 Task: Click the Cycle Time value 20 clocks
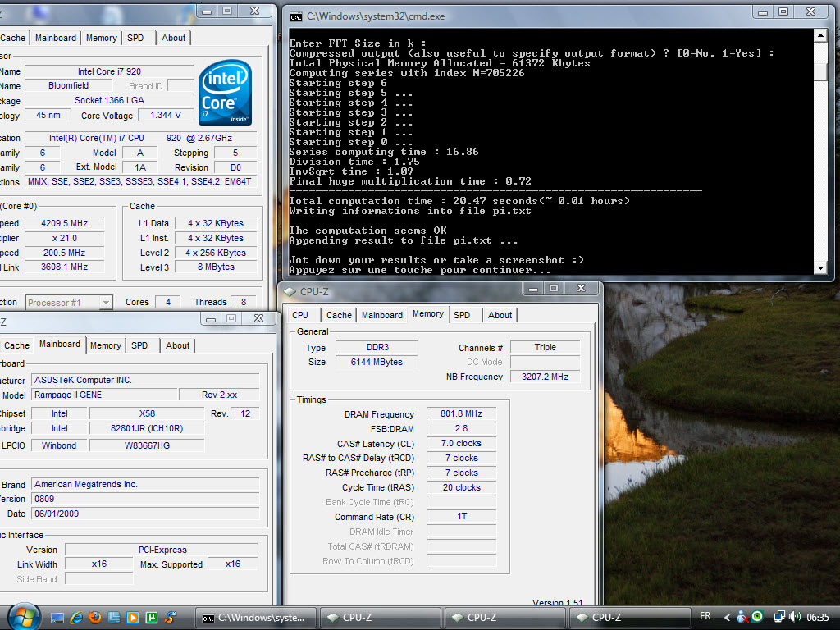(461, 487)
